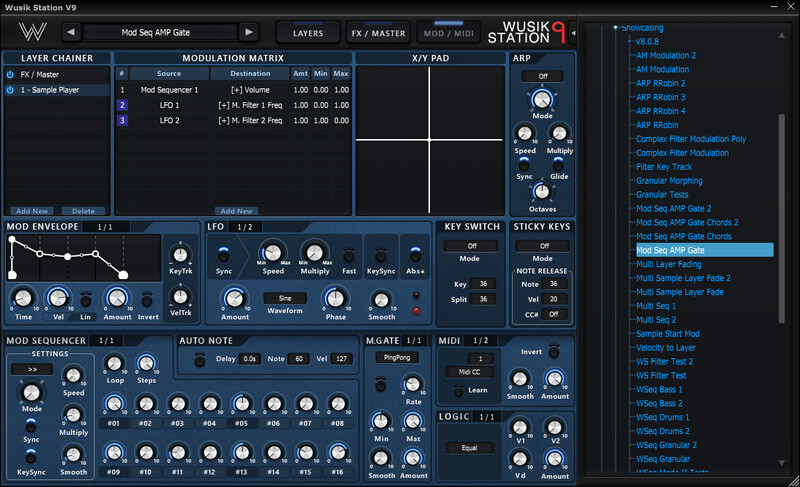Click the MIDI Amount knob
This screenshot has width=800, height=487.
coord(554,379)
